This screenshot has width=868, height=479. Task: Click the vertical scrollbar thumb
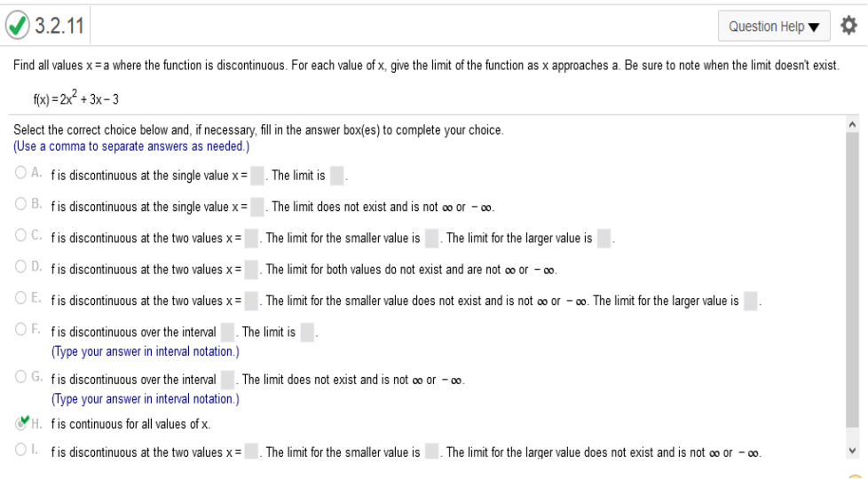point(853,279)
